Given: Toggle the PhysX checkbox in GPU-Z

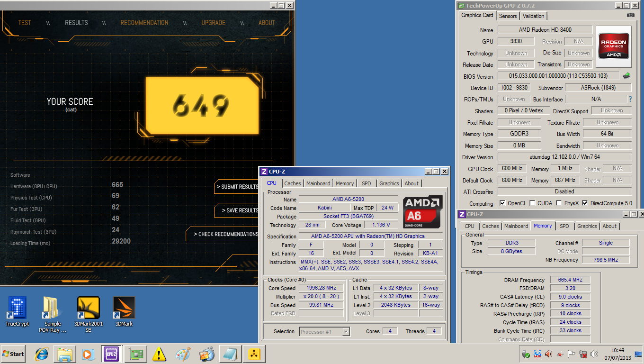Looking at the screenshot, I should [x=559, y=203].
